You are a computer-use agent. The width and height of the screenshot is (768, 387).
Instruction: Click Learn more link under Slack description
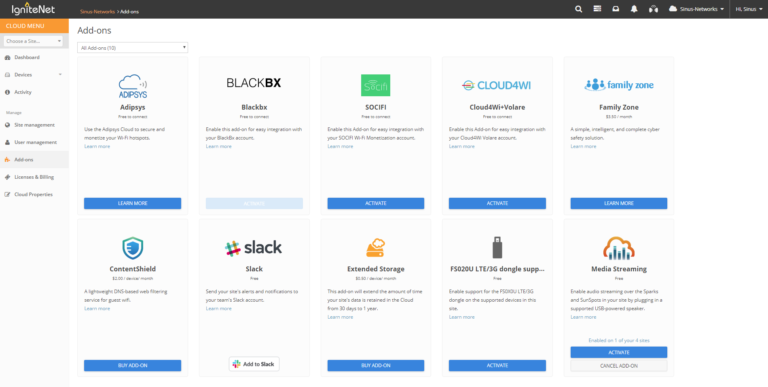(x=218, y=309)
